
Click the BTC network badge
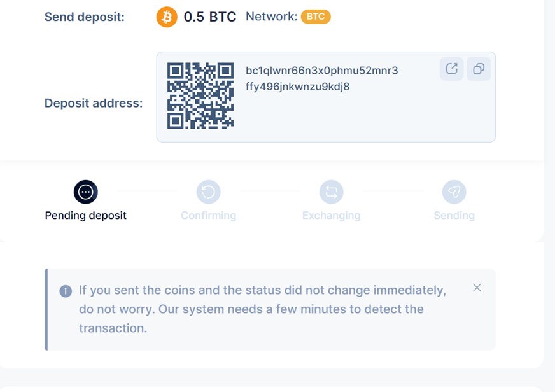[316, 17]
